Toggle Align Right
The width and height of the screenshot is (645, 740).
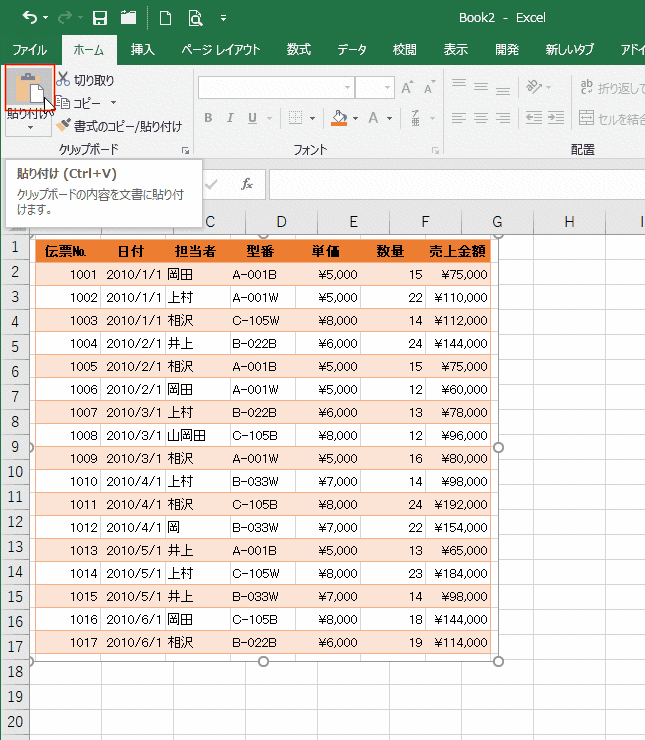503,118
